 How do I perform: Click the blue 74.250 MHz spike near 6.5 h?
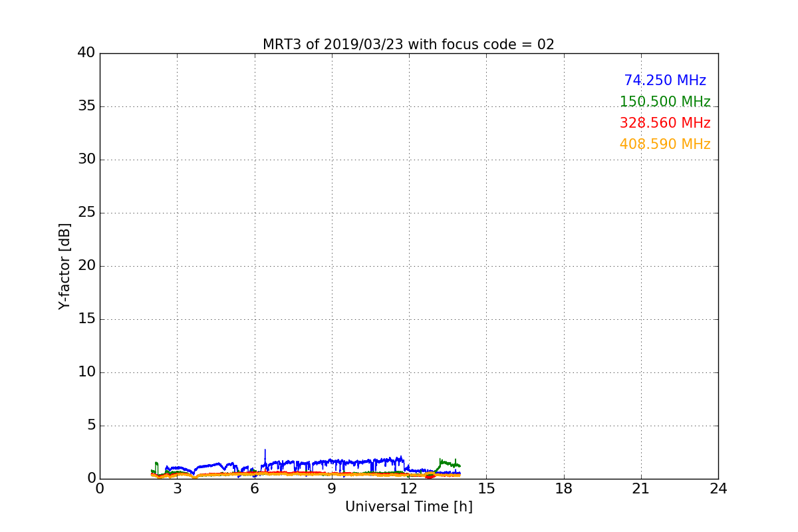(265, 456)
